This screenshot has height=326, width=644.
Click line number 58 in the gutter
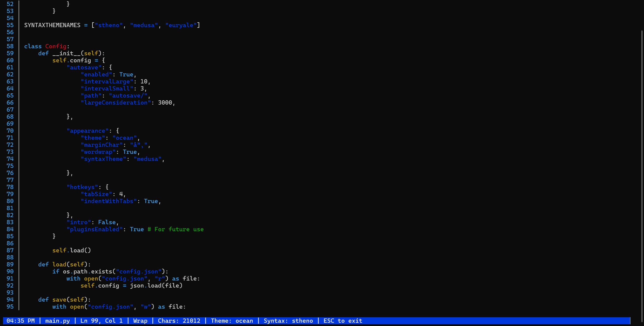(x=10, y=46)
